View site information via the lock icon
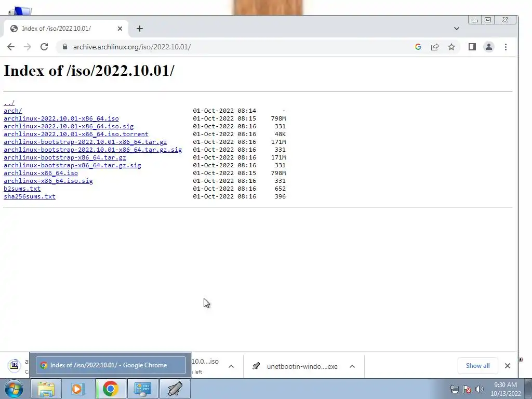 coord(65,47)
